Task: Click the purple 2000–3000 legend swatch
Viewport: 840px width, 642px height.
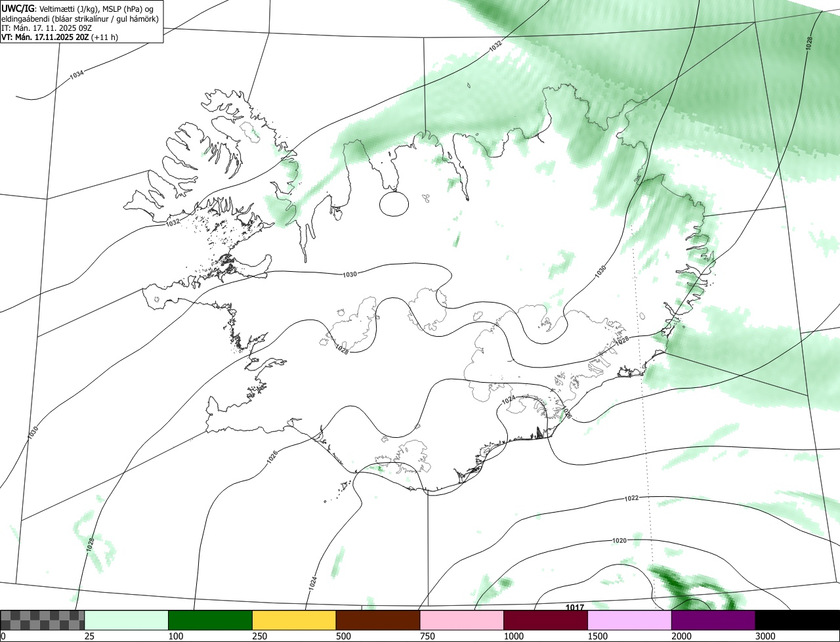Action: [x=713, y=620]
